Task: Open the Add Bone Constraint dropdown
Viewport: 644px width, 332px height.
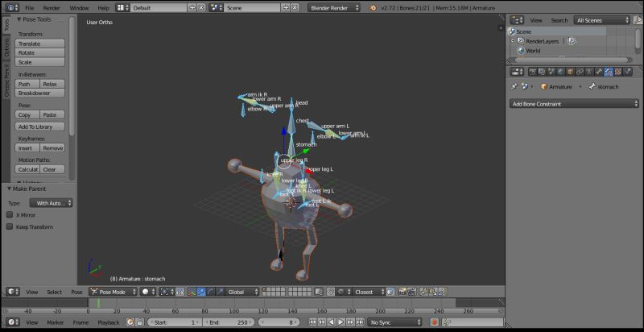Action: pyautogui.click(x=574, y=104)
